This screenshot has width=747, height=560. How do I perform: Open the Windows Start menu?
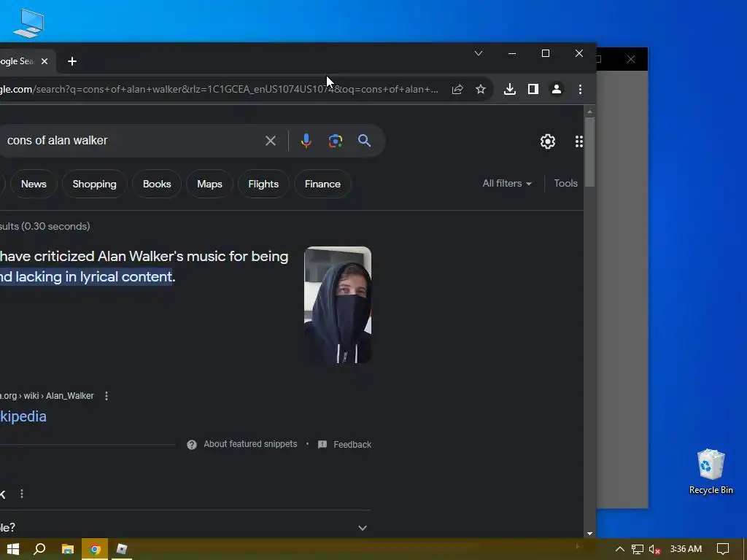tap(13, 549)
